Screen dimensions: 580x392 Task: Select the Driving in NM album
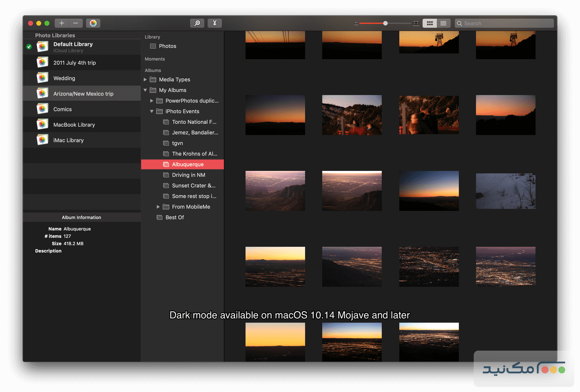coord(188,175)
